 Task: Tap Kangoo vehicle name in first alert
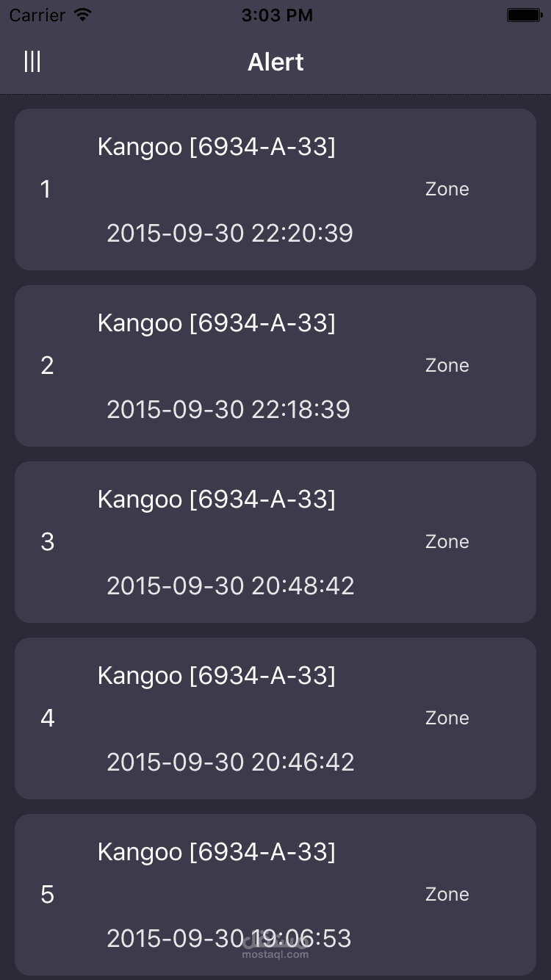216,147
